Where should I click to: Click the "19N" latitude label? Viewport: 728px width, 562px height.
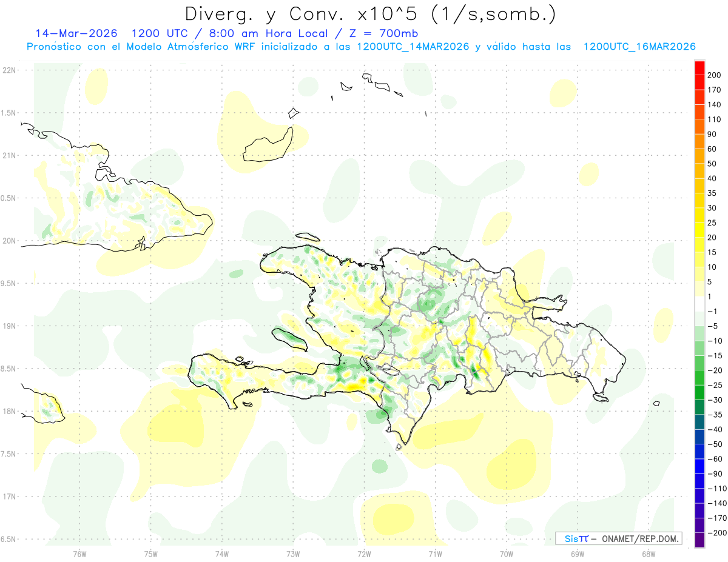point(9,326)
